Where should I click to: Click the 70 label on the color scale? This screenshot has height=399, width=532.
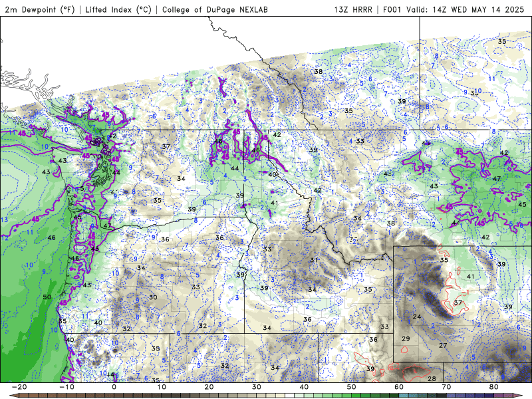446,387
